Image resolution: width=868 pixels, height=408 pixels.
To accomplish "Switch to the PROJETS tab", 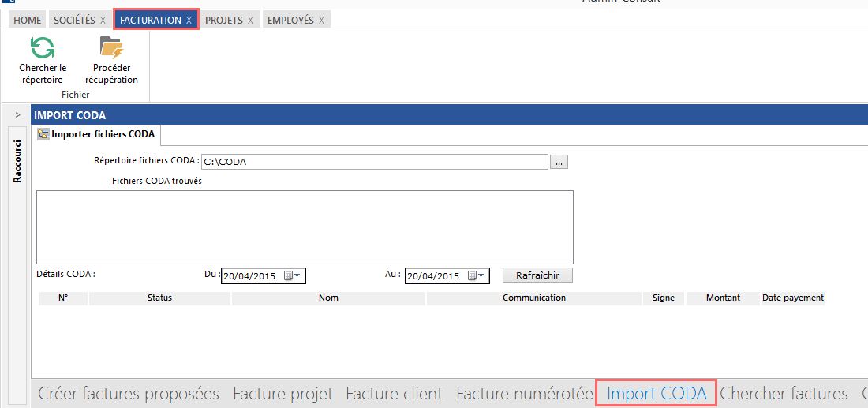I will coord(223,21).
